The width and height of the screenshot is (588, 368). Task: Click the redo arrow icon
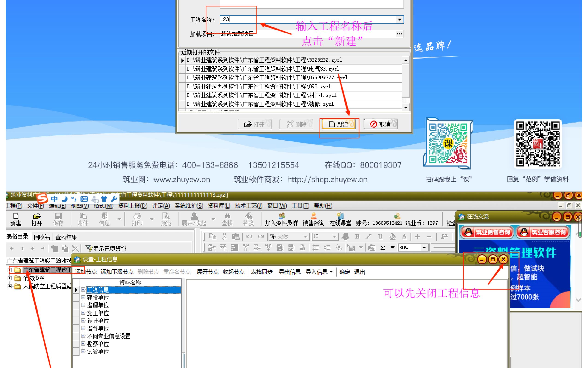click(x=261, y=236)
